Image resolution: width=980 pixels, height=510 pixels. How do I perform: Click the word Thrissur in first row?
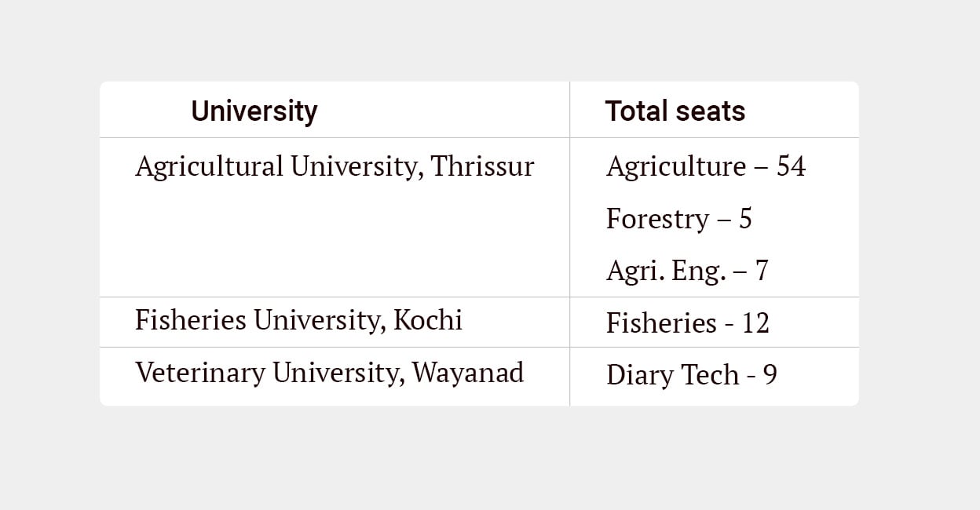point(483,166)
